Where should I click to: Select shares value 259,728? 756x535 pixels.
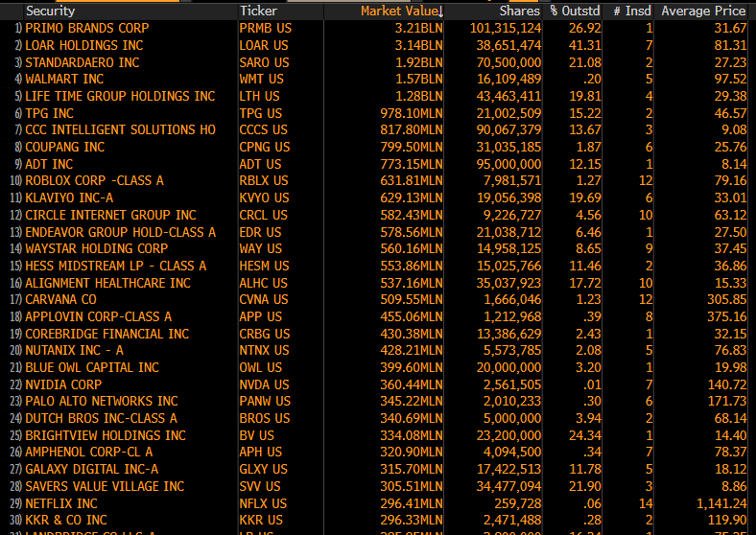click(518, 503)
